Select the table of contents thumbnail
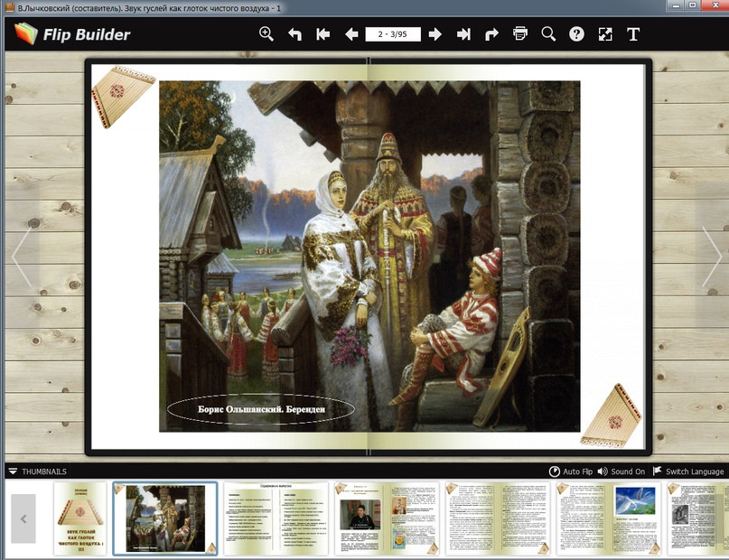The width and height of the screenshot is (729, 560). [x=276, y=518]
